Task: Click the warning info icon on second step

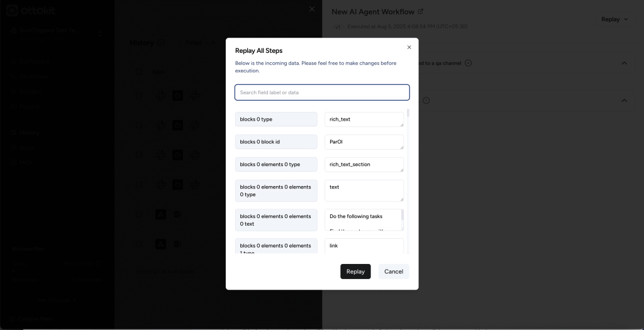Action: click(x=426, y=101)
